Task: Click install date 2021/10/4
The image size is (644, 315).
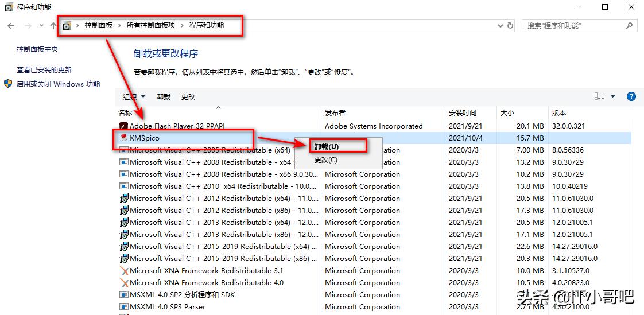Action: point(465,138)
